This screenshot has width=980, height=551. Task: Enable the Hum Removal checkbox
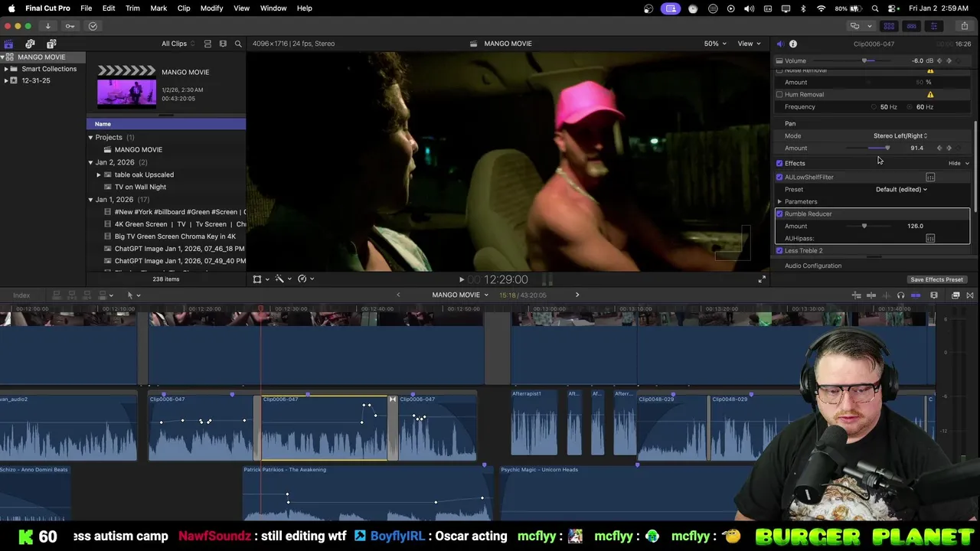[779, 94]
